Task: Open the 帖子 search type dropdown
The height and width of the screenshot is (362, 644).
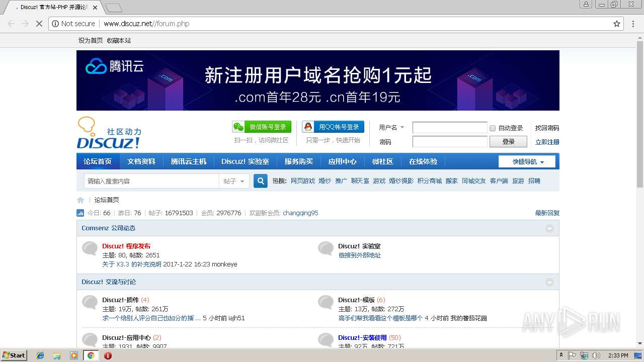Action: click(x=234, y=181)
